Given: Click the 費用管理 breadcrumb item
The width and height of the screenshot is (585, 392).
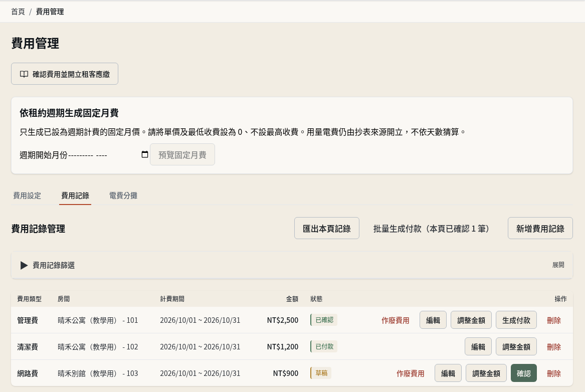Looking at the screenshot, I should (50, 12).
